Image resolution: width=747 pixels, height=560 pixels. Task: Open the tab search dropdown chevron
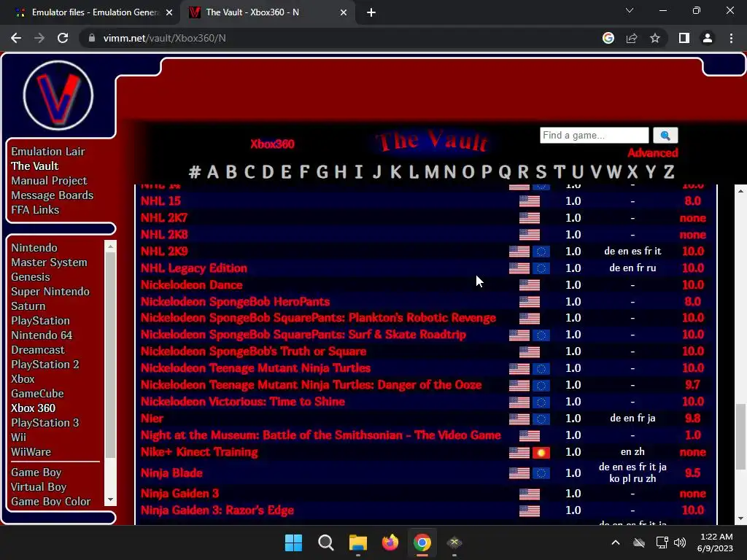click(x=630, y=10)
